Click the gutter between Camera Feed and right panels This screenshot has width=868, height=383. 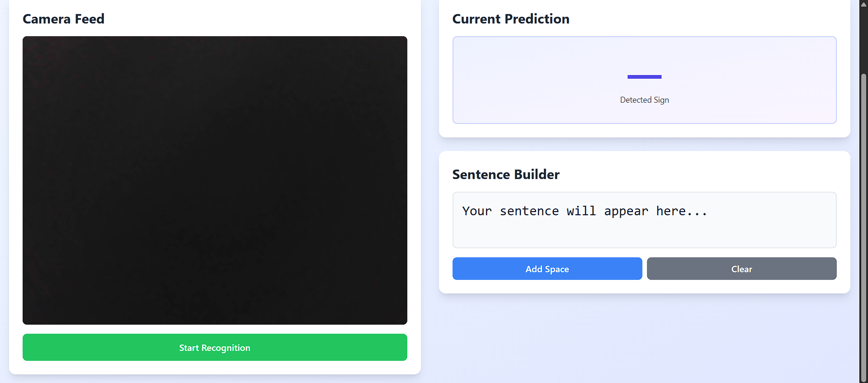(x=430, y=181)
